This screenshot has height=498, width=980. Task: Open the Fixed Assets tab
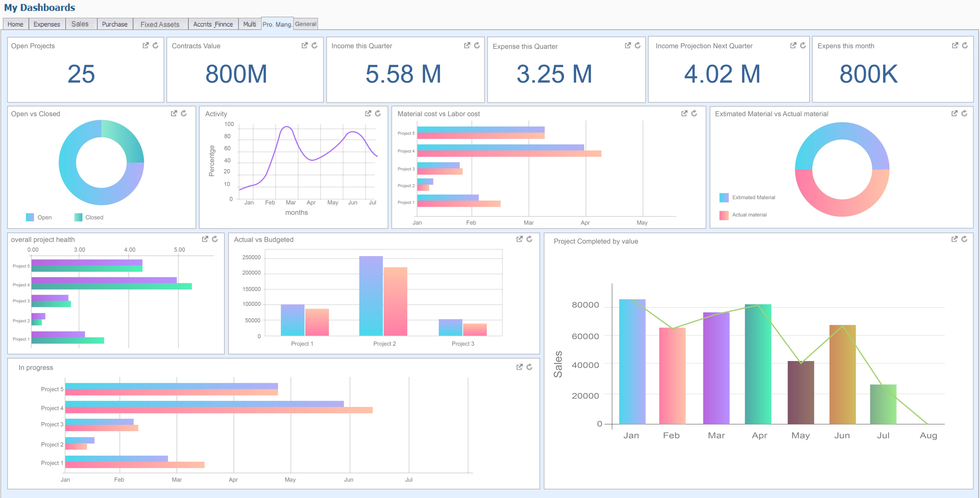click(x=160, y=24)
